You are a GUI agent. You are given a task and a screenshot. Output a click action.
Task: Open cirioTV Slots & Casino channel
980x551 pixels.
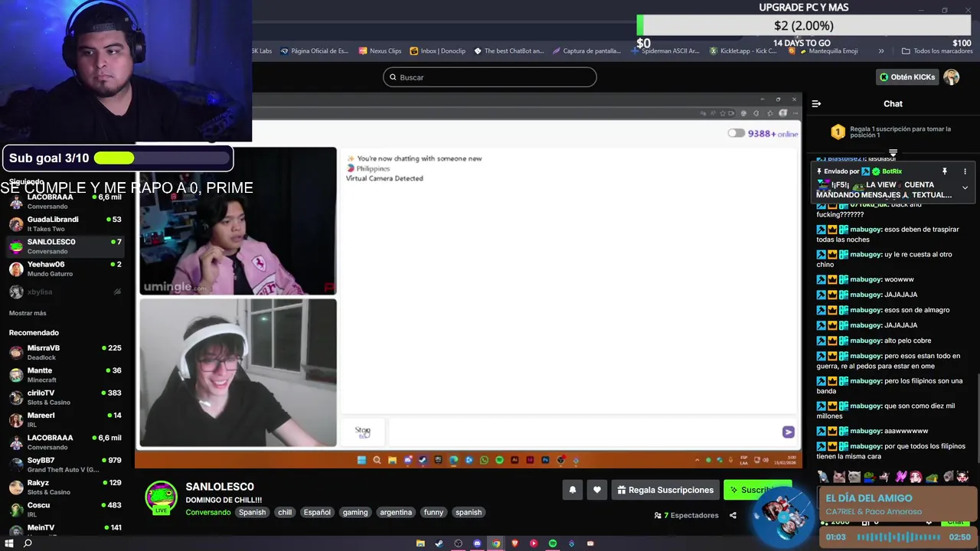[x=67, y=397]
